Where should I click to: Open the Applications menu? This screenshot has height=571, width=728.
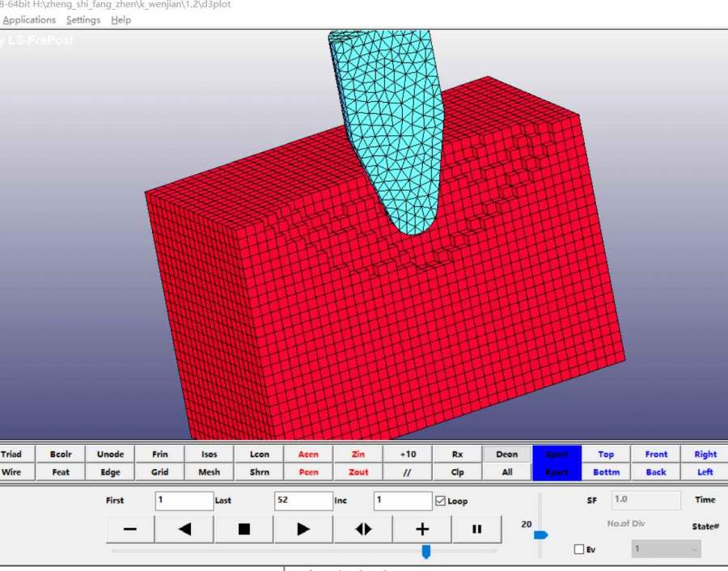tap(29, 20)
